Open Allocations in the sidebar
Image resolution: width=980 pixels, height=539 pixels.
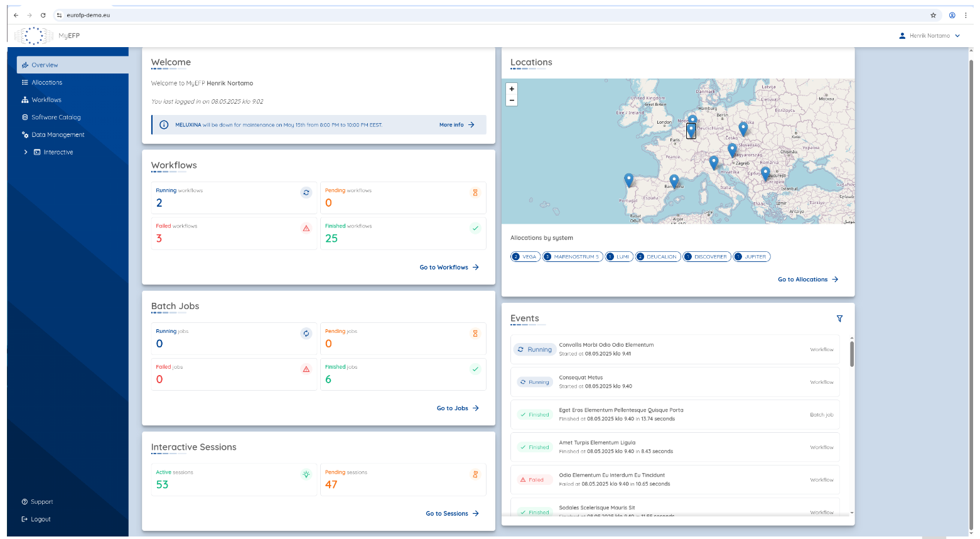pyautogui.click(x=47, y=82)
